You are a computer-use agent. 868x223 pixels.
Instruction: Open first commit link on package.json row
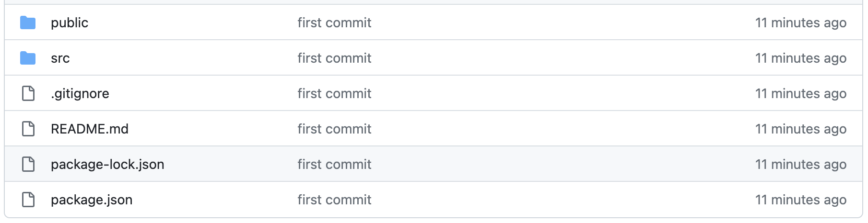(x=334, y=200)
